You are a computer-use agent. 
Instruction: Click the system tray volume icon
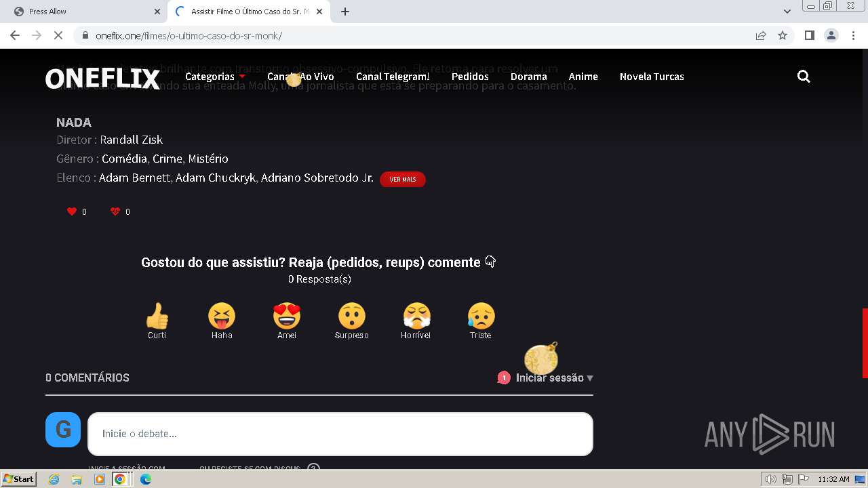[x=770, y=479]
